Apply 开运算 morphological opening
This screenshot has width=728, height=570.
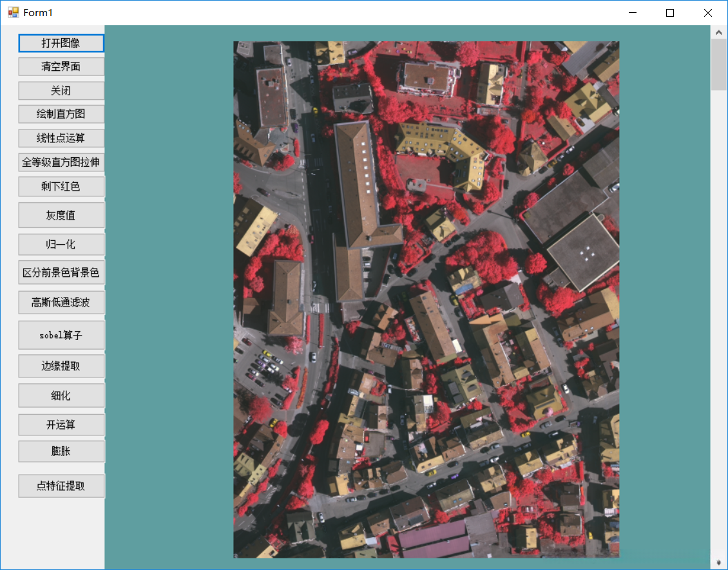coord(61,424)
